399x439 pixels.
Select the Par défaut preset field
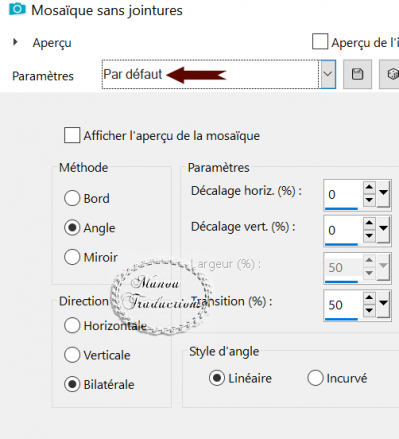click(x=210, y=74)
